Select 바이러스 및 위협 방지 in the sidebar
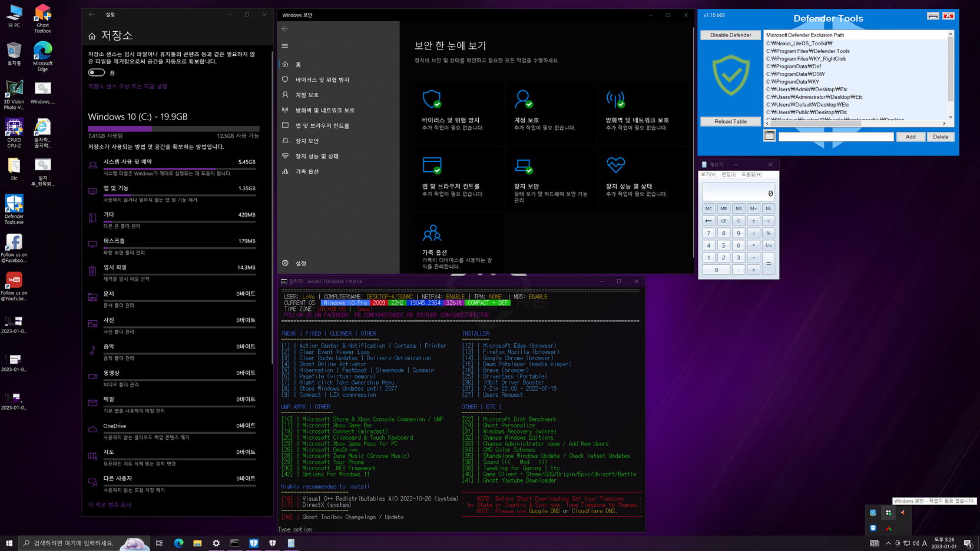This screenshot has height=551, width=980. [337, 79]
